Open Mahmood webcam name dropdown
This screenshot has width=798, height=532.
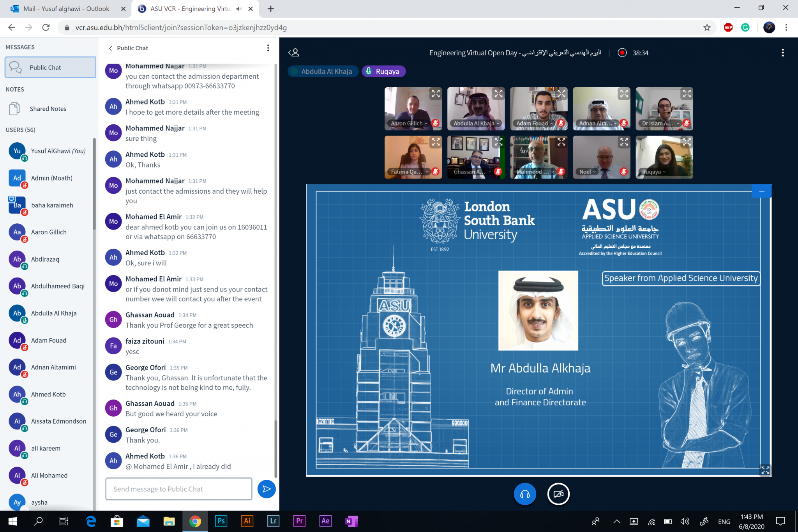pos(535,171)
